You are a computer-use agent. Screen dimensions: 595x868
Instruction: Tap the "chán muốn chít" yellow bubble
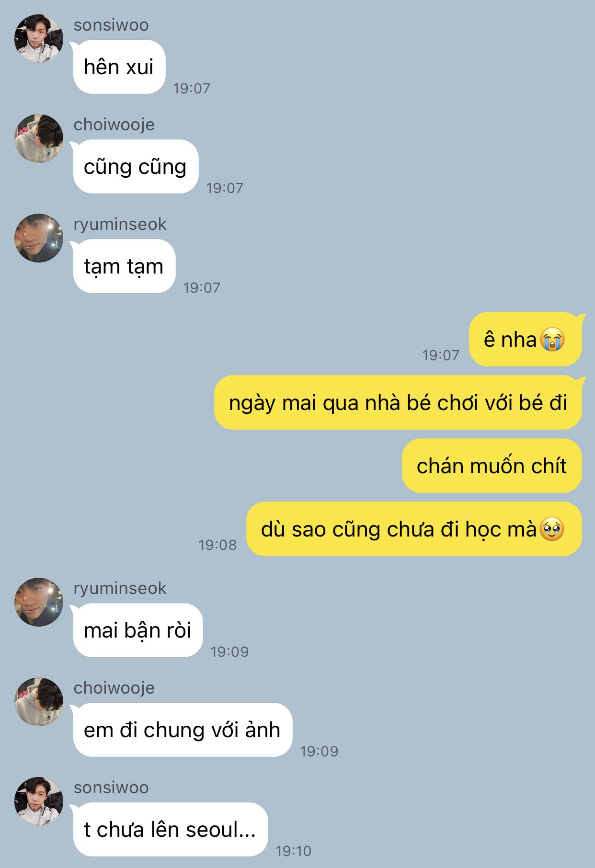click(x=492, y=466)
